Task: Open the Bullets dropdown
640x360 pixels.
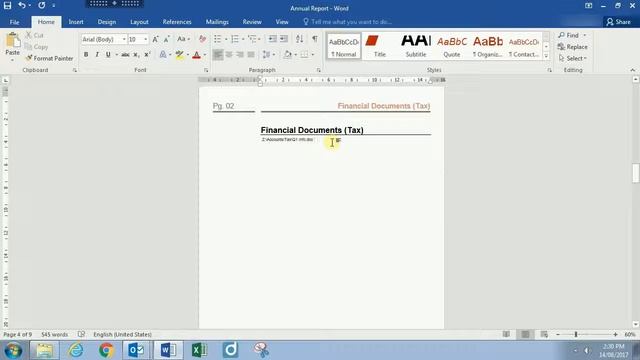Action: pyautogui.click(x=226, y=39)
